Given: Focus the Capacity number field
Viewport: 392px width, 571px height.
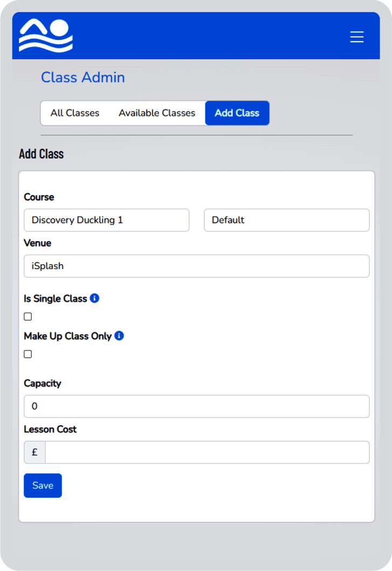Looking at the screenshot, I should click(196, 406).
